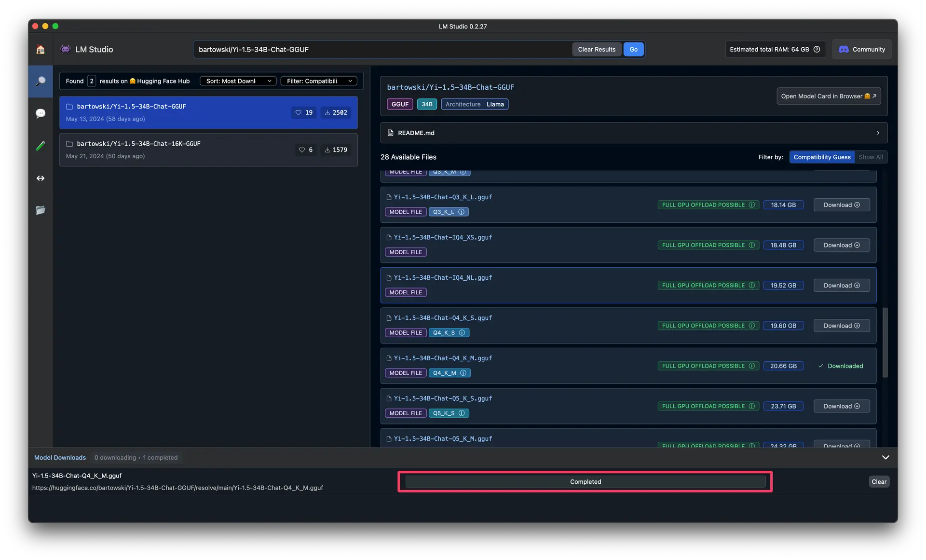Click file icon beside Yi-1.5-34B-Chat-Q4_K_M.gguf

[389, 358]
